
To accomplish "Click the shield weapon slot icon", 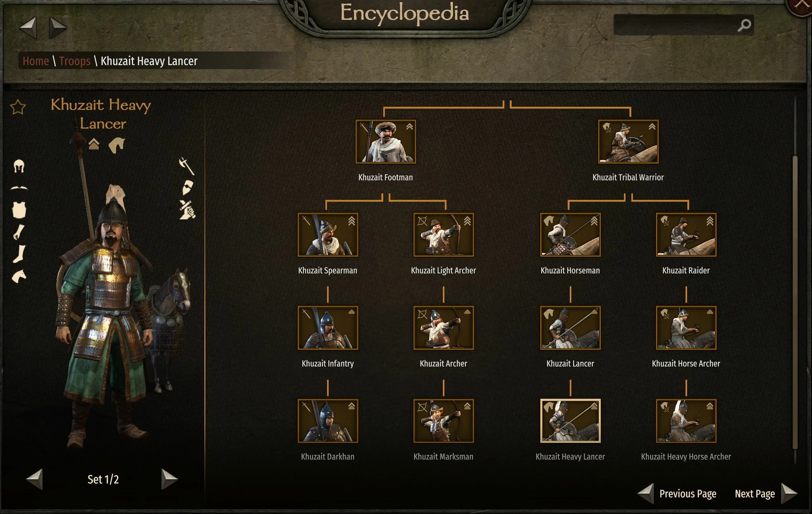I will pos(187,188).
